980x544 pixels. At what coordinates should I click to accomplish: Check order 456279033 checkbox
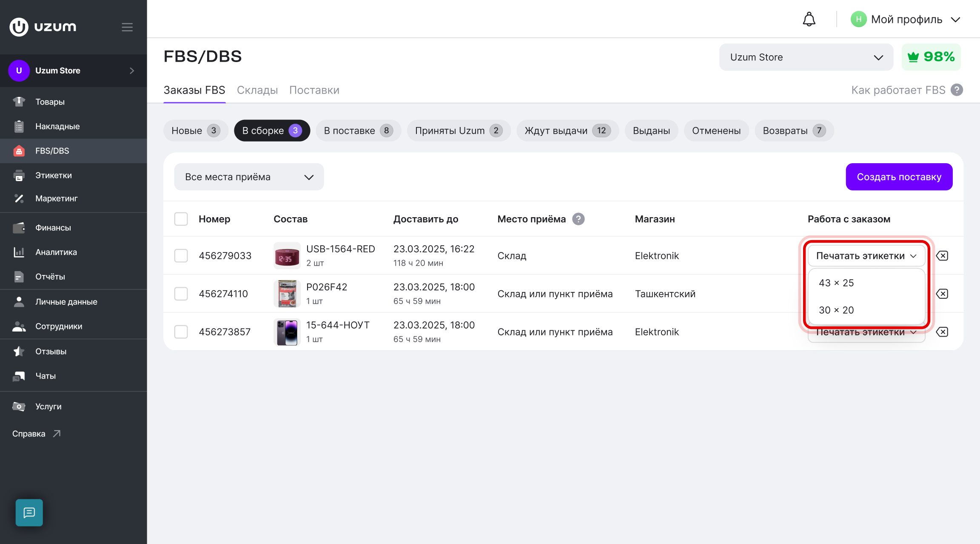point(181,256)
